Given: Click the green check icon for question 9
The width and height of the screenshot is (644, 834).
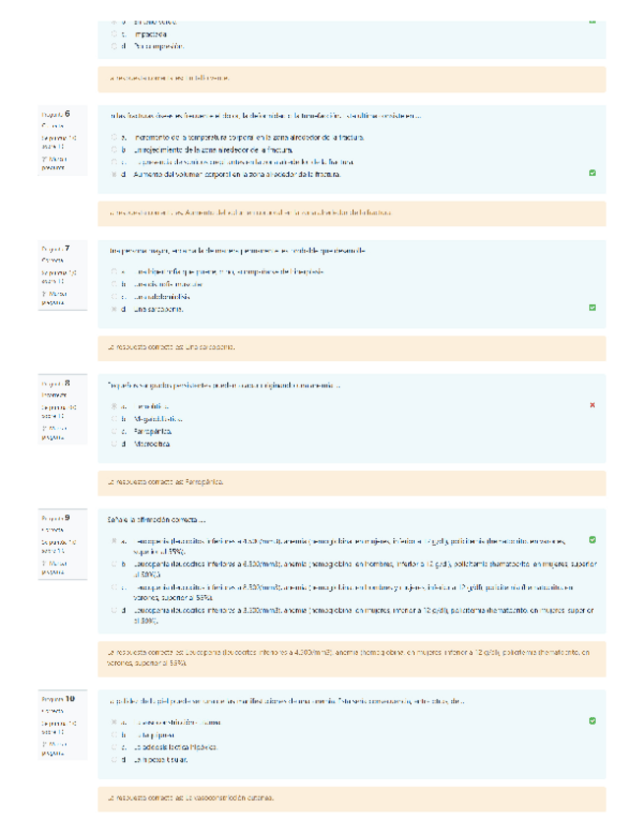Looking at the screenshot, I should coord(593,540).
